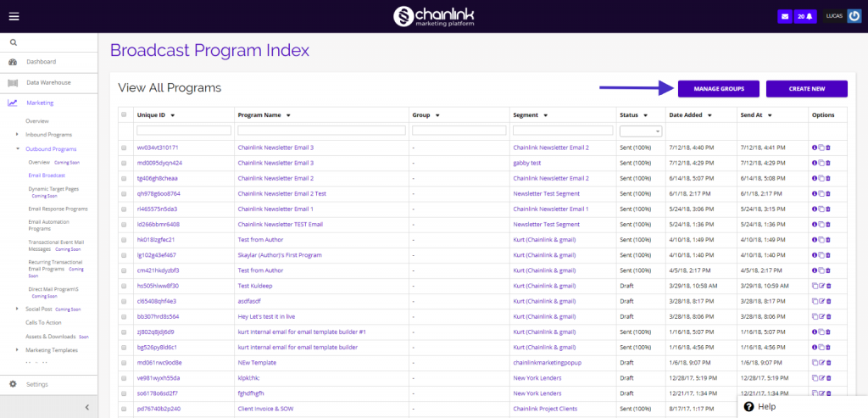The width and height of the screenshot is (868, 418).
Task: Sort by Segment column arrow
Action: (545, 115)
